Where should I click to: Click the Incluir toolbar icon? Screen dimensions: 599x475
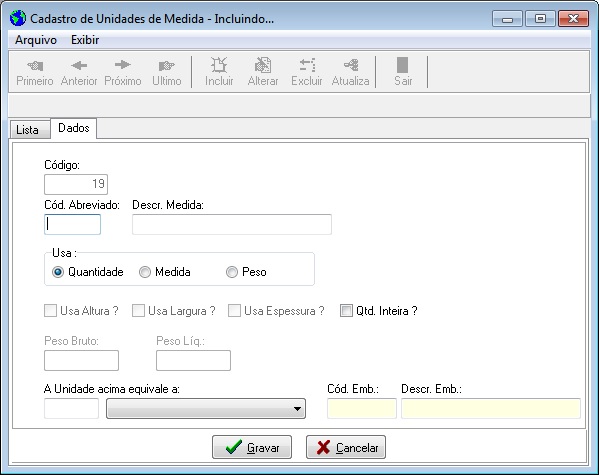pyautogui.click(x=219, y=65)
